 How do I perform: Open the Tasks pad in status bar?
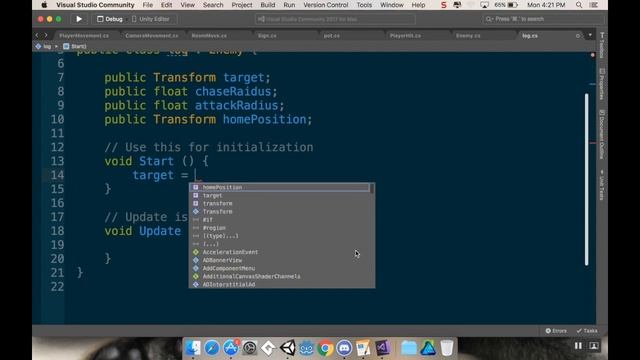[587, 331]
